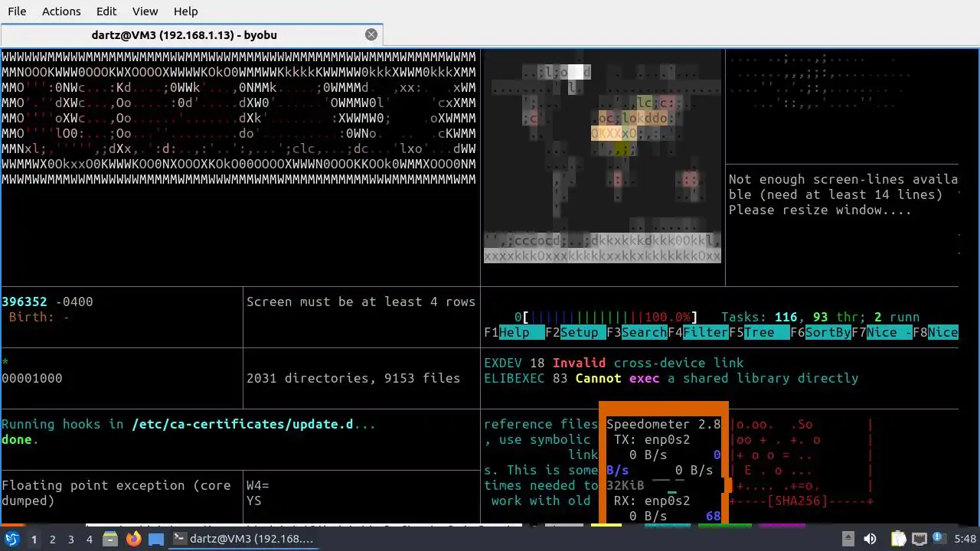Screen dimensions: 980x551
Task: Click '2031 directories, 9153 files' text
Action: [x=354, y=378]
